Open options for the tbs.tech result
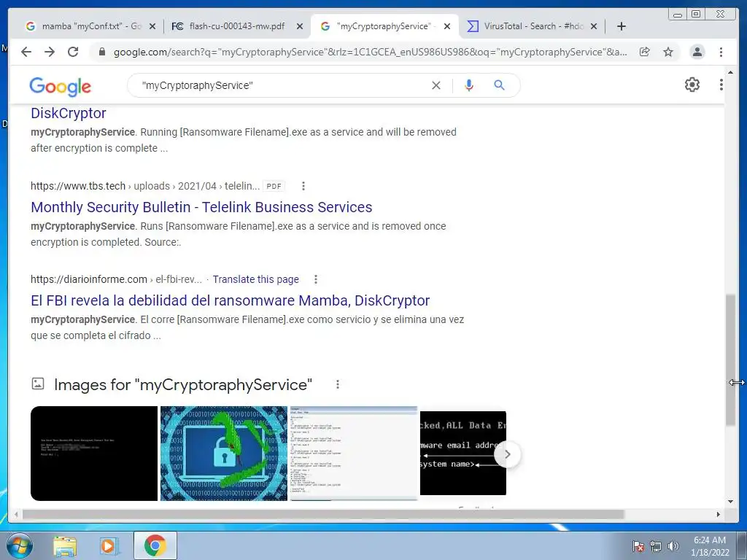This screenshot has width=747, height=560. (x=303, y=186)
